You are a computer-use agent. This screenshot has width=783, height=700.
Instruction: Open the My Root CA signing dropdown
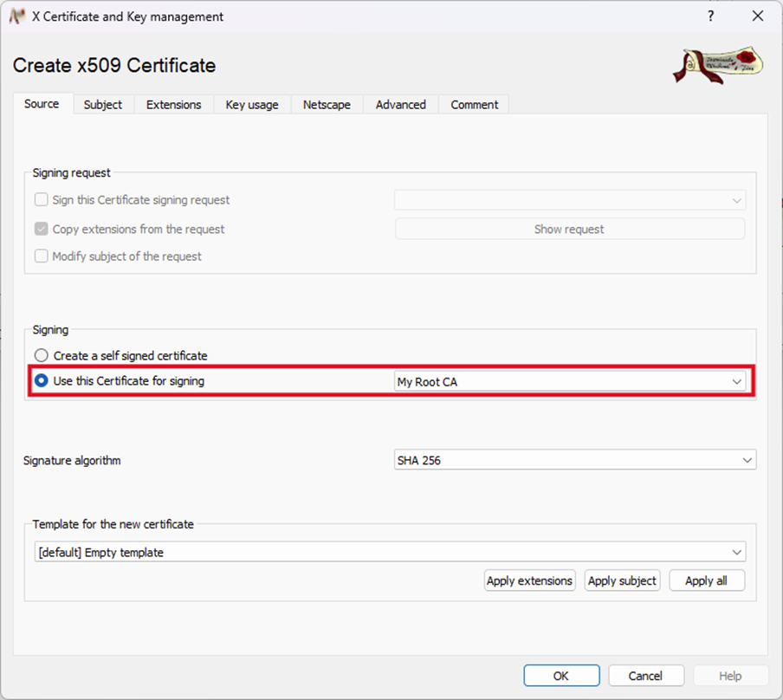click(x=570, y=382)
